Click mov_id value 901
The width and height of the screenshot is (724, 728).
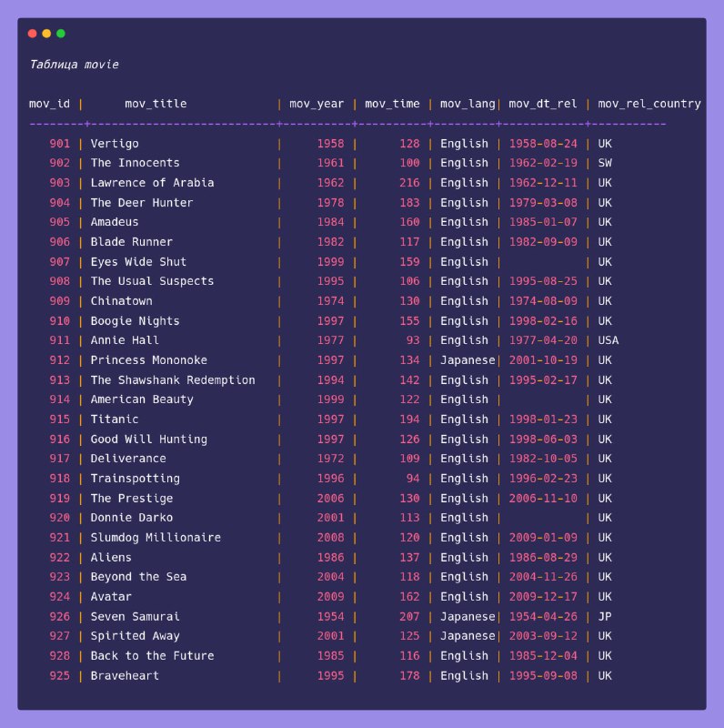60,144
